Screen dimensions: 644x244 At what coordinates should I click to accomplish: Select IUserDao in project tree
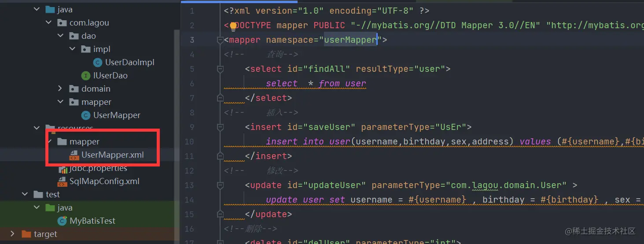point(110,75)
